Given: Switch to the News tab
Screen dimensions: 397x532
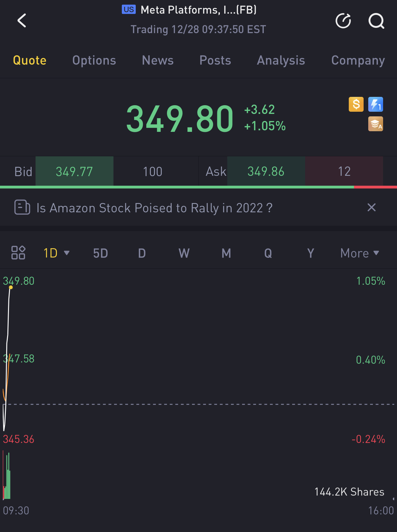Looking at the screenshot, I should (x=158, y=60).
